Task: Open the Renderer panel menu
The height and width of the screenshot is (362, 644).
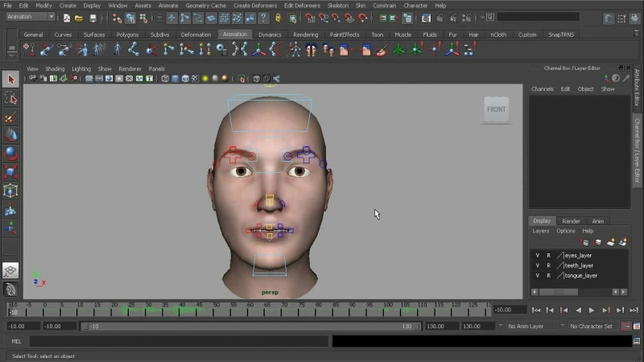Action: point(130,68)
